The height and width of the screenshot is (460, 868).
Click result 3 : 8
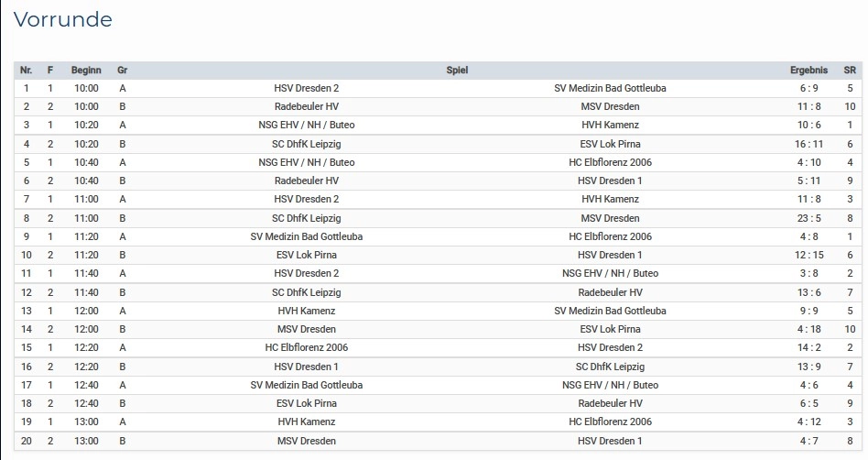coord(808,273)
